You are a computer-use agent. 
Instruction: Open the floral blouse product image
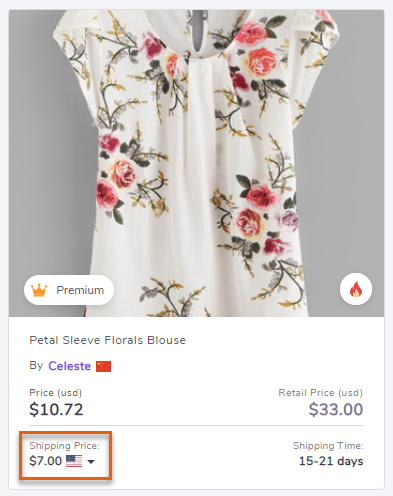pos(196,163)
